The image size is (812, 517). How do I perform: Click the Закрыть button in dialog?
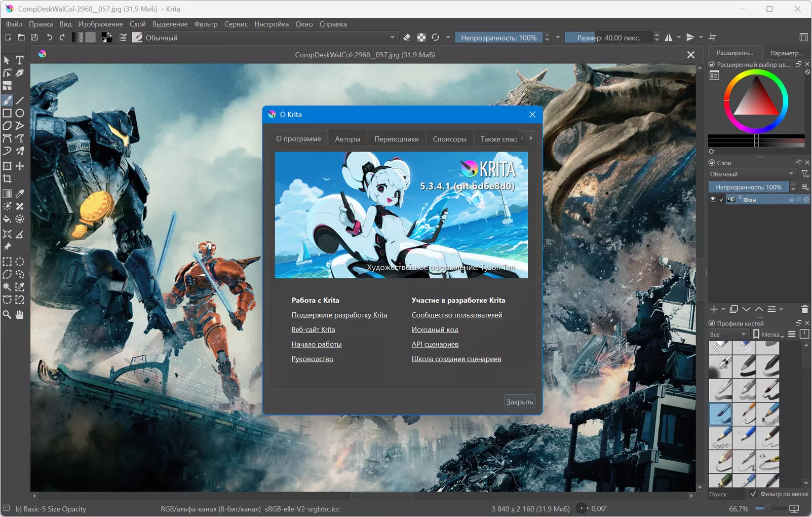520,402
